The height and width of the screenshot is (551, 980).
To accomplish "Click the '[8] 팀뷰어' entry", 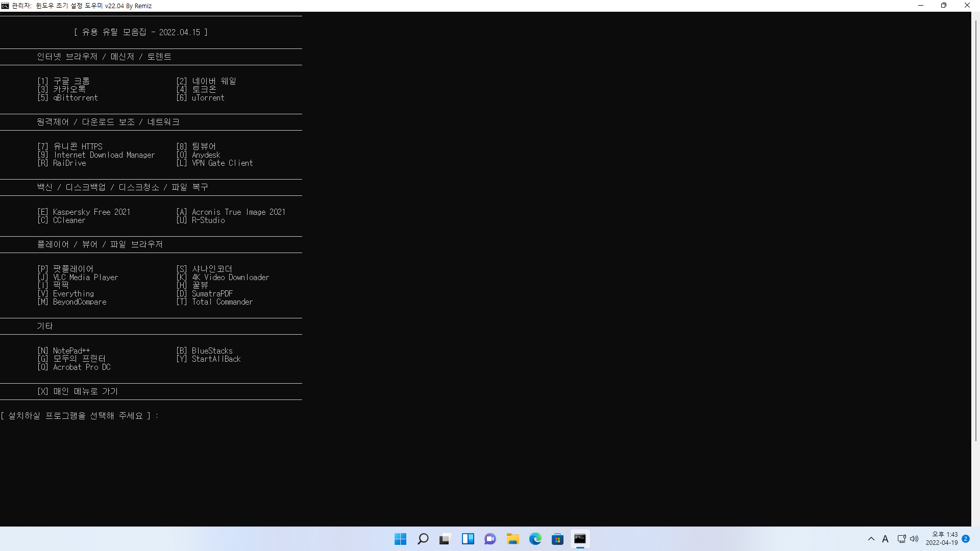I will (196, 146).
